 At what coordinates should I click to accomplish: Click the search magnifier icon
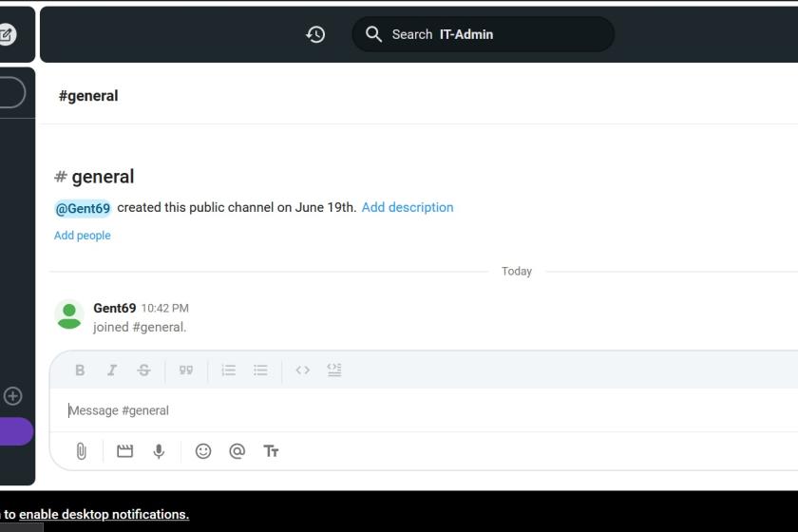373,34
